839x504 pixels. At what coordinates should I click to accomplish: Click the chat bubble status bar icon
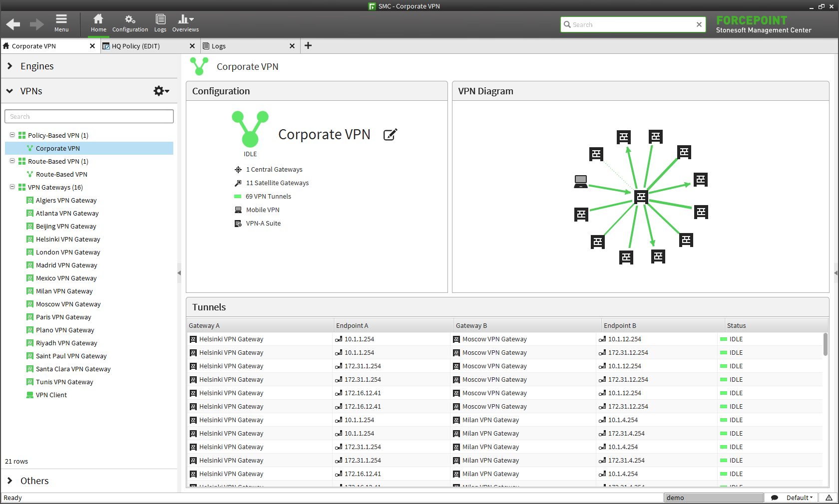point(775,498)
